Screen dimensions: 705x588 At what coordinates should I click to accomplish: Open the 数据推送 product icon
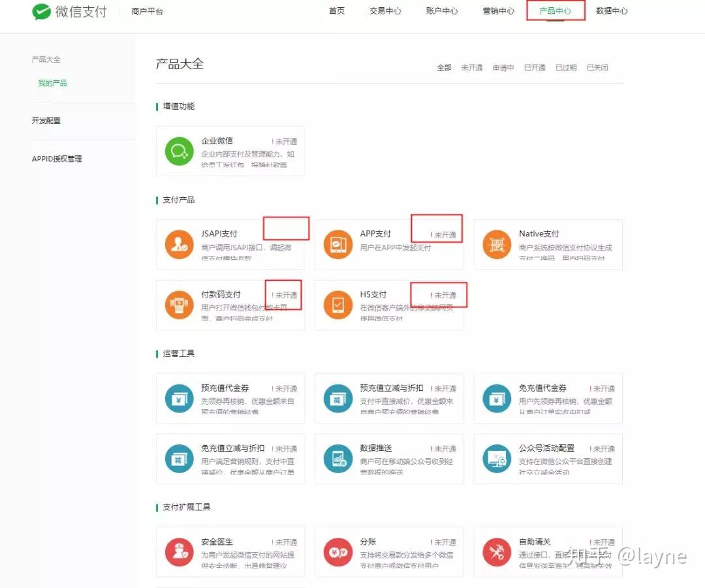click(x=338, y=459)
